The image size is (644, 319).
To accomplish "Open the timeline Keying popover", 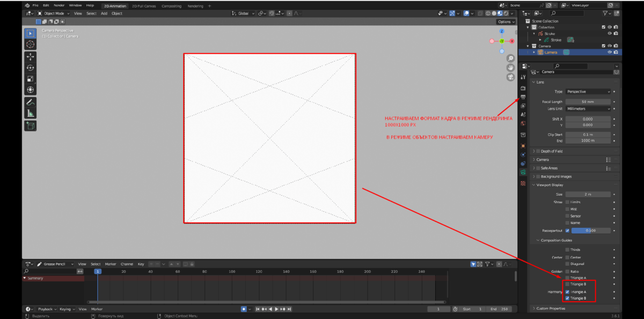I will 67,309.
